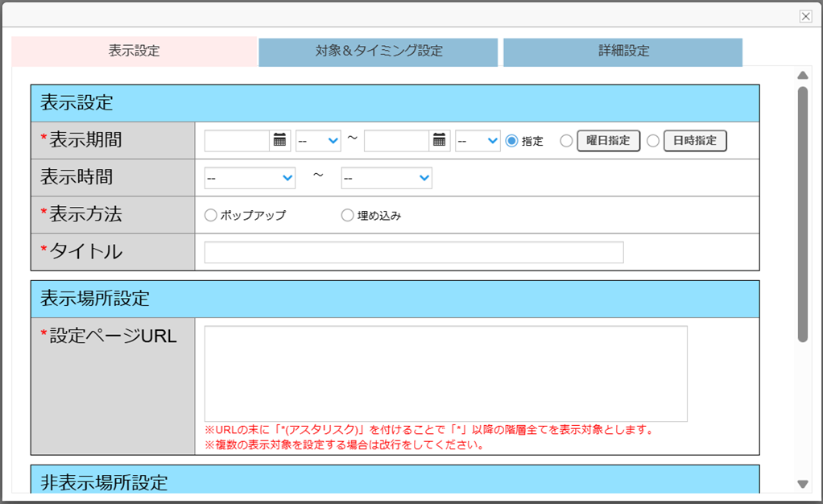Open the 表示時間 end time dropdown
This screenshot has width=823, height=504.
(387, 178)
